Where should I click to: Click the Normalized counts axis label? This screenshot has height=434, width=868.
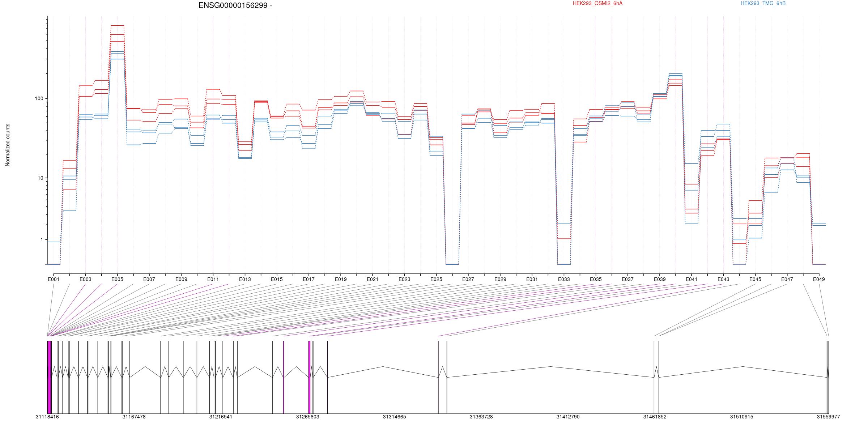click(8, 145)
